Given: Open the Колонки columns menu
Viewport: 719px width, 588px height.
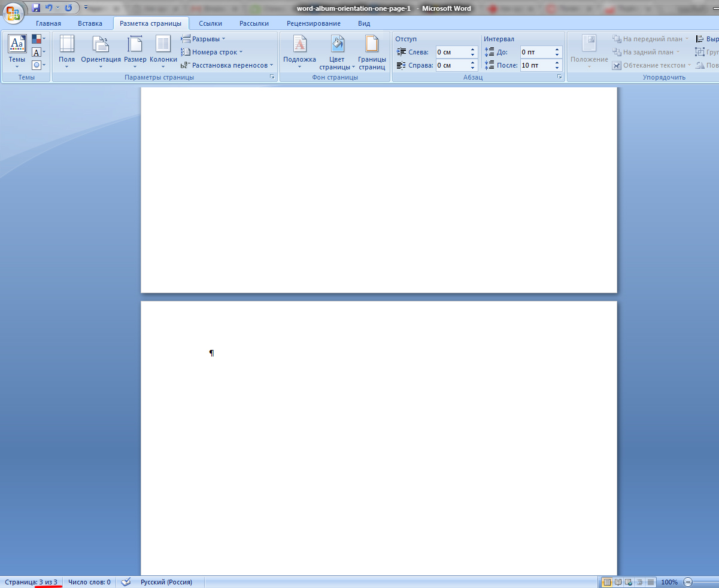Looking at the screenshot, I should (x=163, y=51).
